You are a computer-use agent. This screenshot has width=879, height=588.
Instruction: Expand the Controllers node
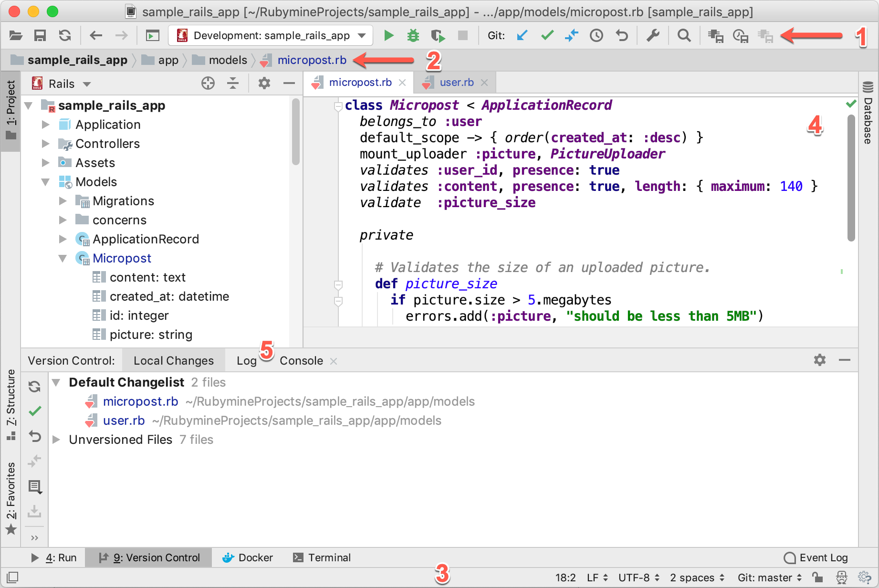point(46,144)
